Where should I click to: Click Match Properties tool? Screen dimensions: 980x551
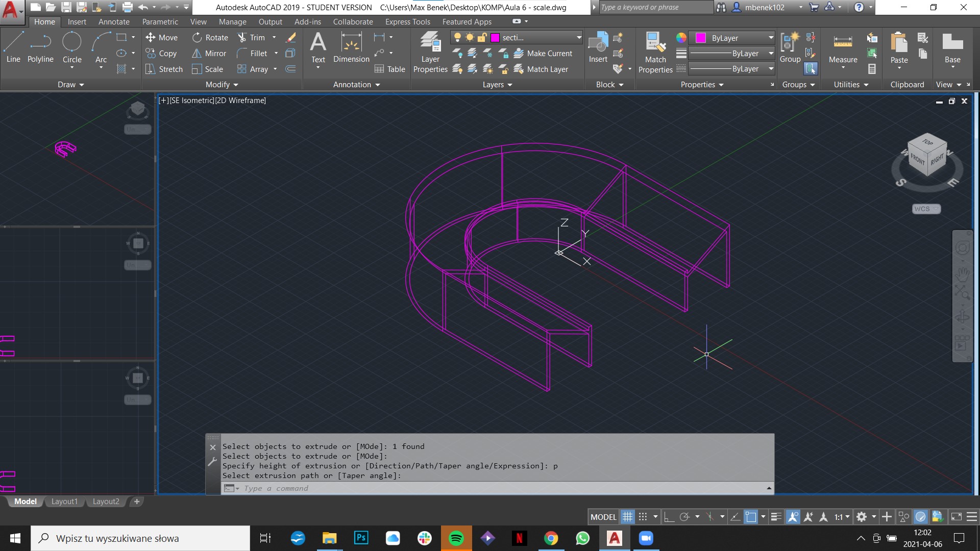pos(655,52)
